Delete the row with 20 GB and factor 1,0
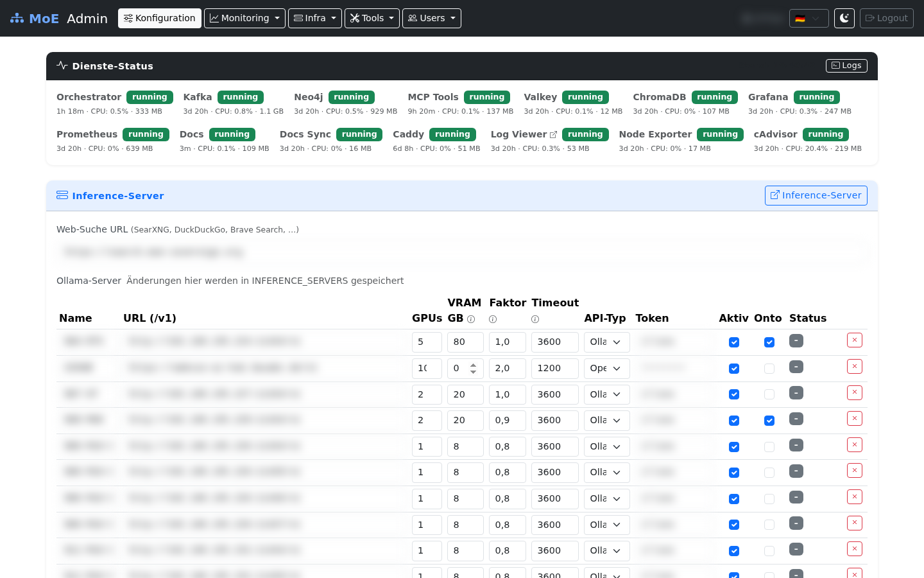The width and height of the screenshot is (924, 578). click(x=855, y=392)
